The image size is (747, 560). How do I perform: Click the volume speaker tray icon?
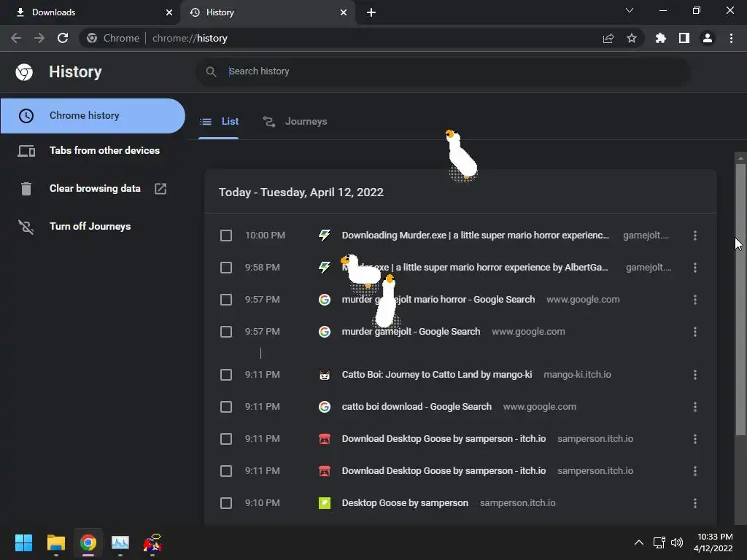point(677,542)
